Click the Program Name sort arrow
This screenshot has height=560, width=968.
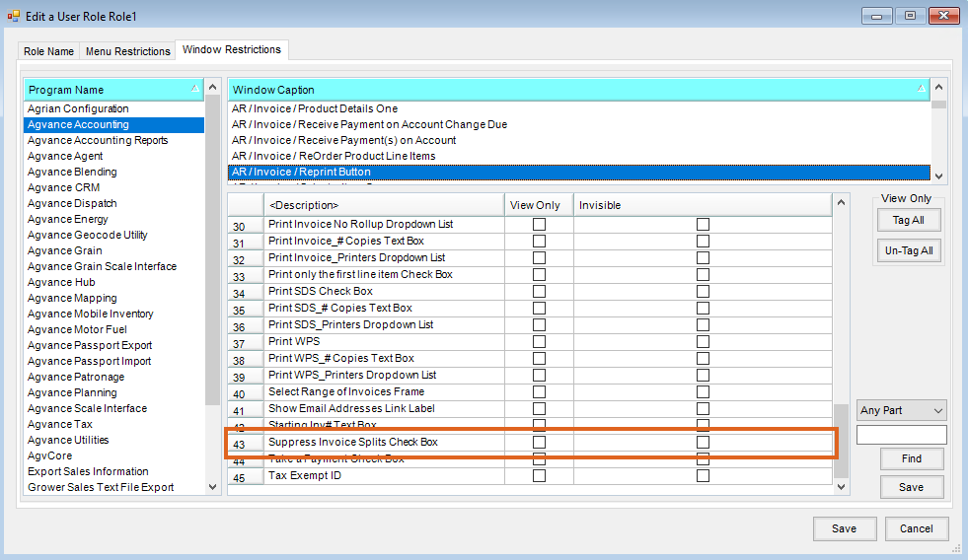click(195, 89)
